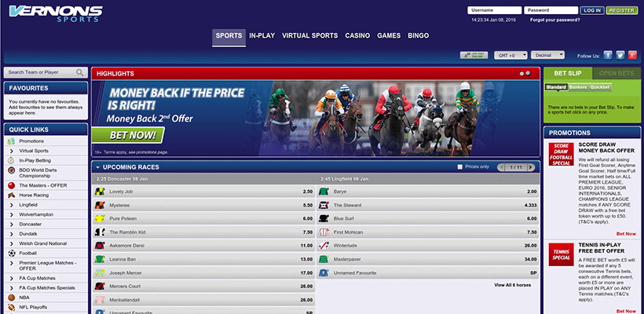This screenshot has width=644, height=314.
Task: Click the Username input field
Action: 495,10
